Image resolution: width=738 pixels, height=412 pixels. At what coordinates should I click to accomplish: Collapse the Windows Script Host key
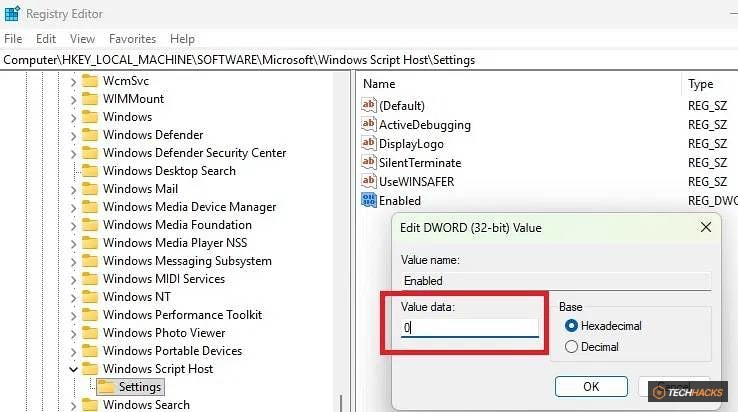(73, 370)
